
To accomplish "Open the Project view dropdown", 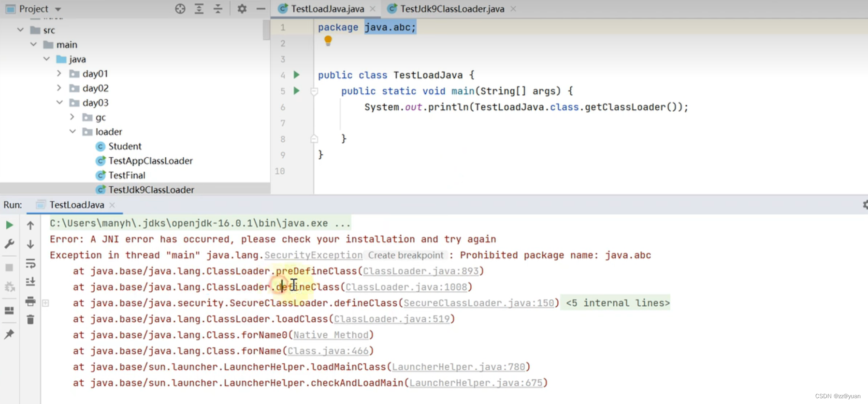I will [58, 9].
